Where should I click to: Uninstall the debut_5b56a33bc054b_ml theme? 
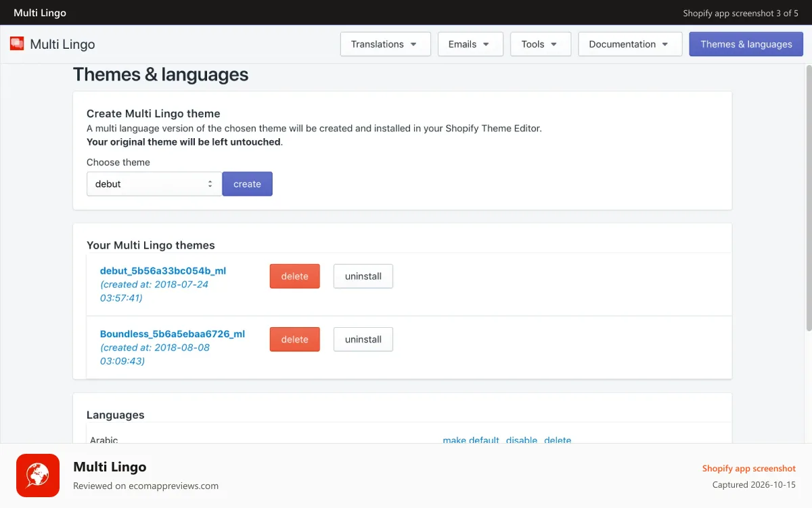click(x=363, y=276)
